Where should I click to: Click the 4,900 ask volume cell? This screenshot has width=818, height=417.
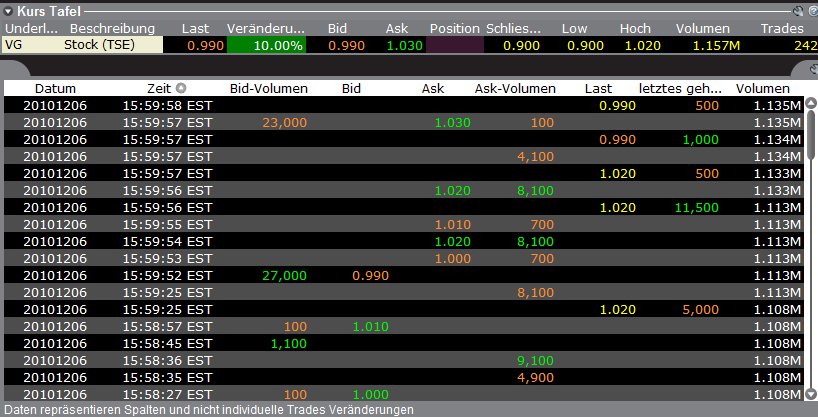click(535, 377)
